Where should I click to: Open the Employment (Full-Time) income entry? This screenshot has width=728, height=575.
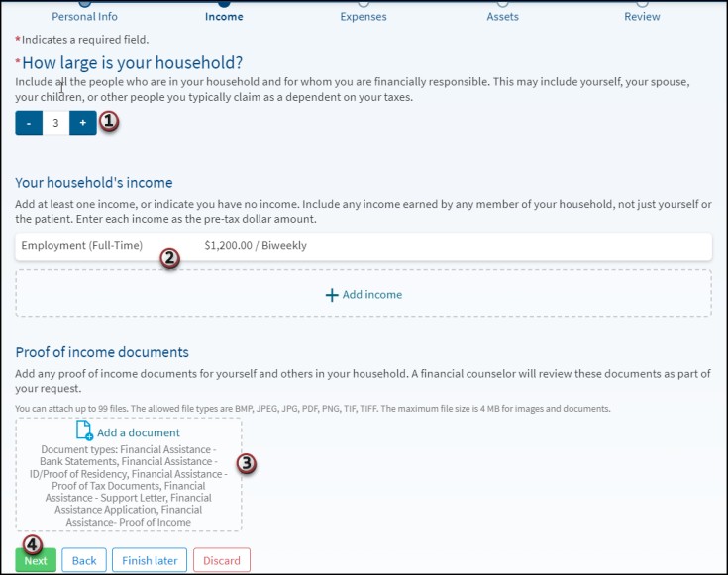point(364,246)
